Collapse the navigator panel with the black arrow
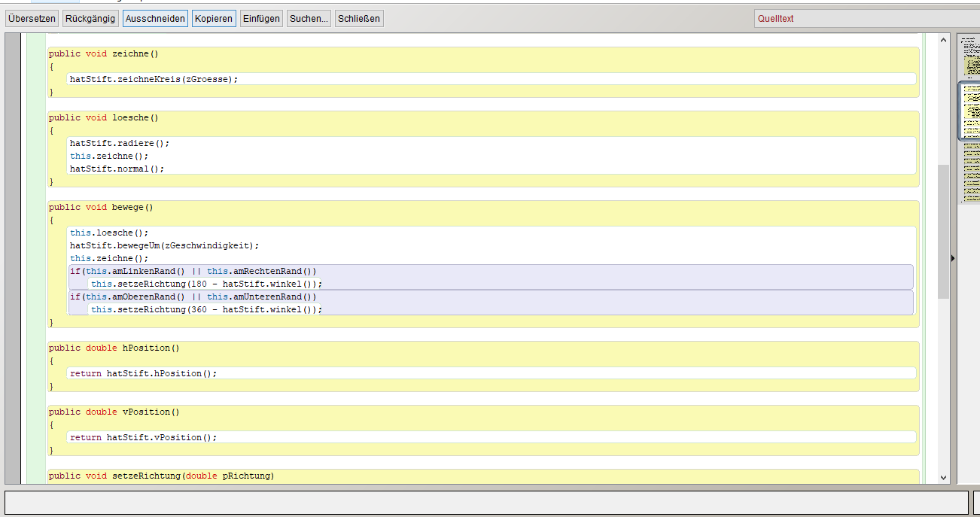Screen dimensions: 980x517 953,258
